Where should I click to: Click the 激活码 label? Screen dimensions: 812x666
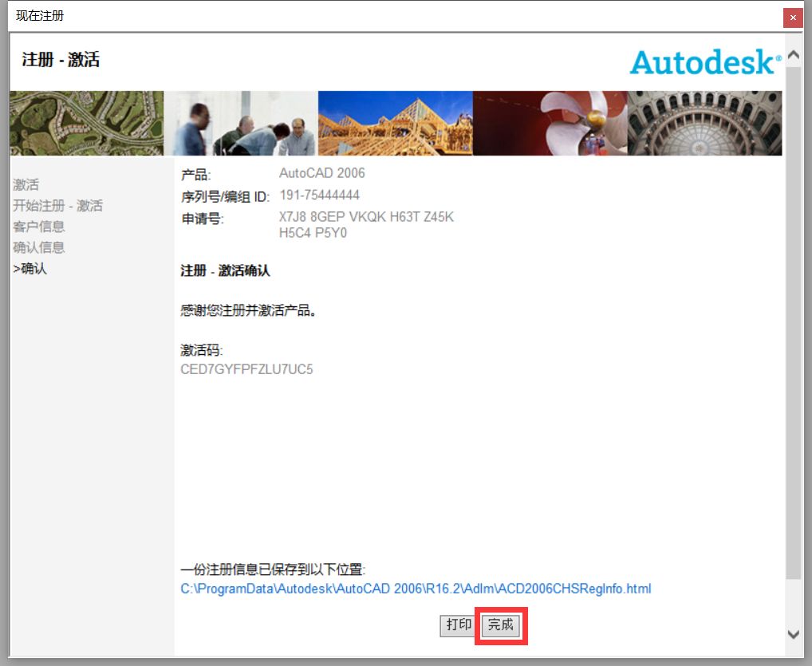pyautogui.click(x=202, y=351)
